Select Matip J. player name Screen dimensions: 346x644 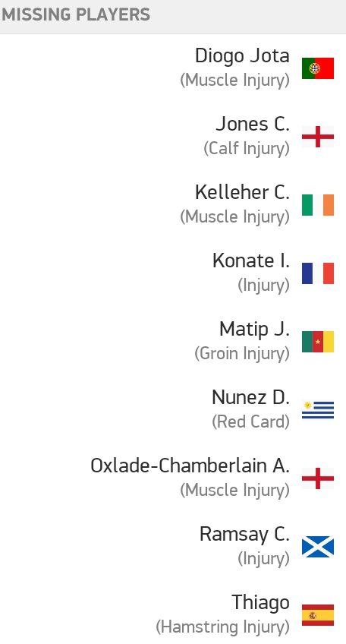tap(254, 329)
